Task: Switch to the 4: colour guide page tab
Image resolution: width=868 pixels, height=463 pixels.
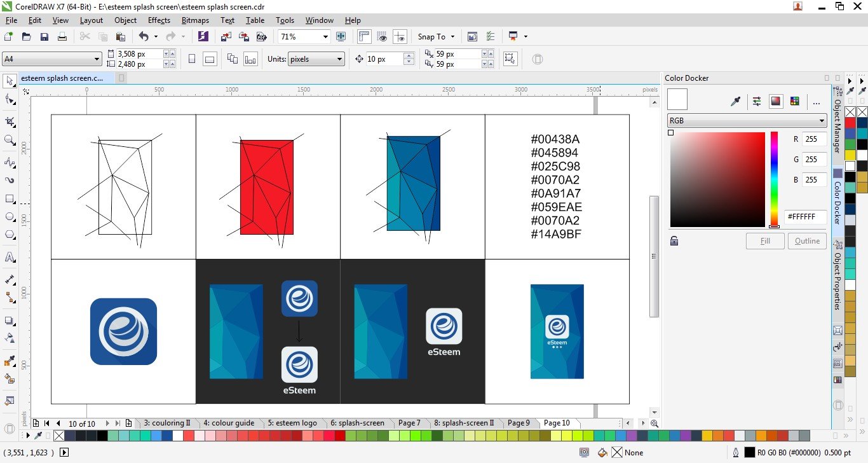Action: [229, 423]
